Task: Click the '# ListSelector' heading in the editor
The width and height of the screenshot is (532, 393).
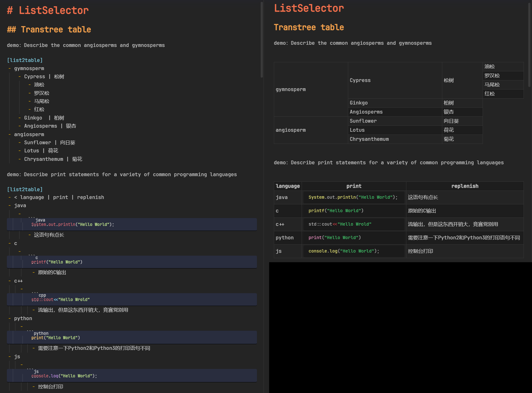Action: pyautogui.click(x=48, y=10)
